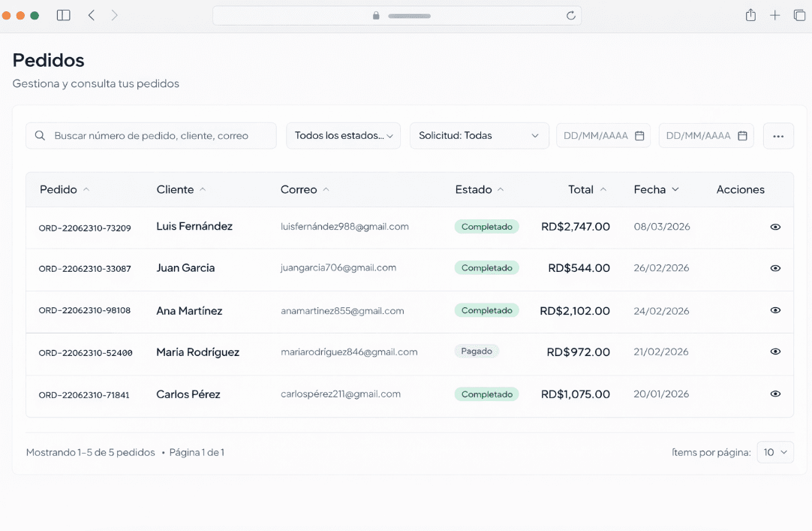View details of order ORD-22062310-73209
Viewport: 812px width, 531px height.
click(x=775, y=226)
